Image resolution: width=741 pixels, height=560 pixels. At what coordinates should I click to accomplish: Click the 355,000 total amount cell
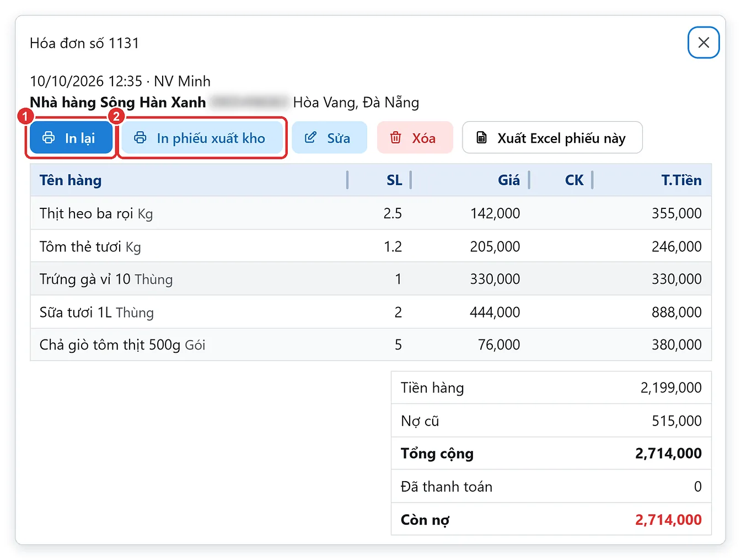pos(676,213)
